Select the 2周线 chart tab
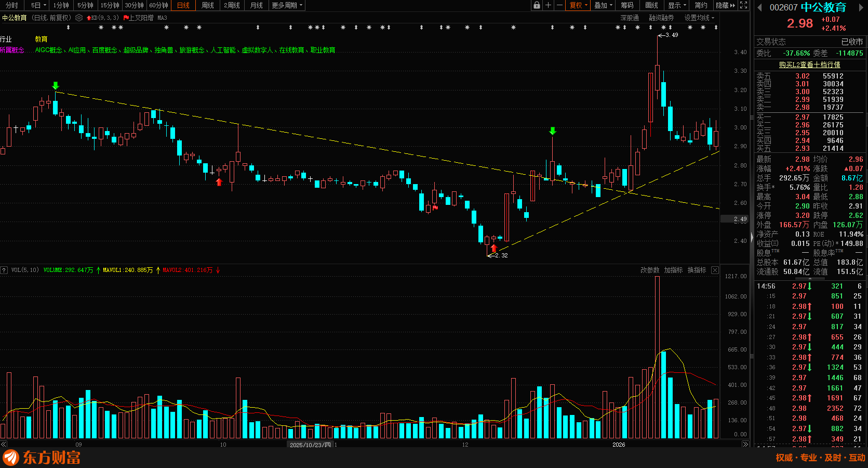This screenshot has height=468, width=868. pos(232,5)
